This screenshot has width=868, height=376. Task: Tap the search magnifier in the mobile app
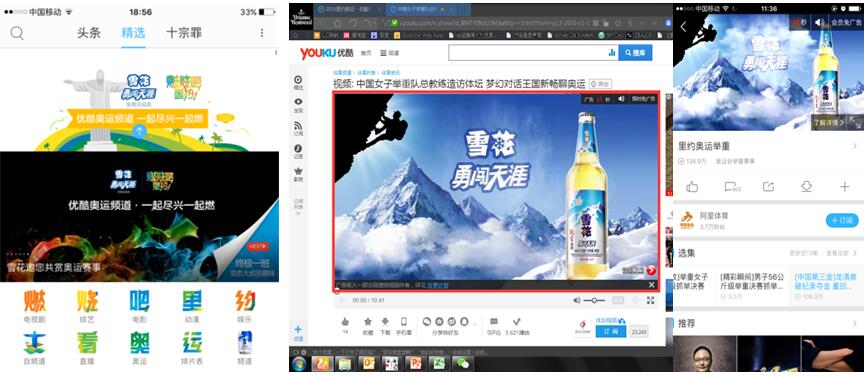coord(17,33)
